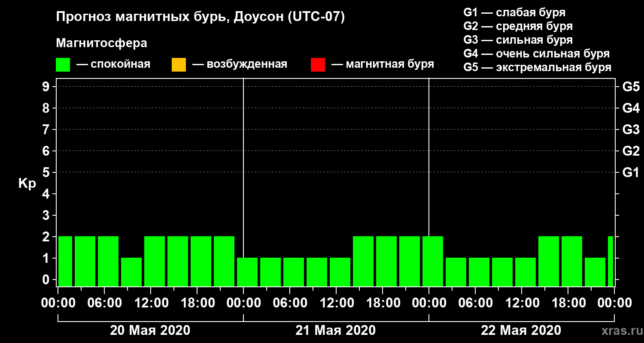This screenshot has height=343, width=644.
Task: Click the red magnetic storm legend swatch
Action: click(318, 65)
